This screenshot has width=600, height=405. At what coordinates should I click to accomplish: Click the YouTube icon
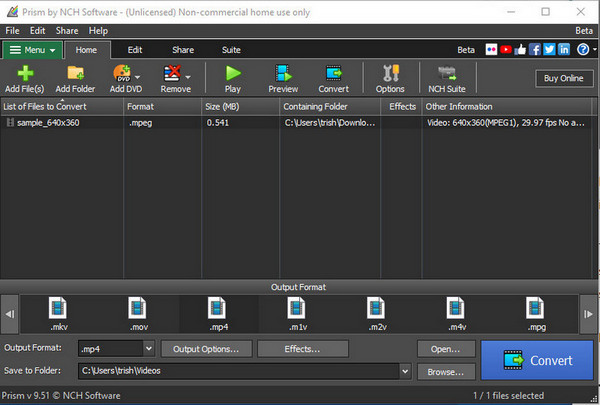point(505,49)
